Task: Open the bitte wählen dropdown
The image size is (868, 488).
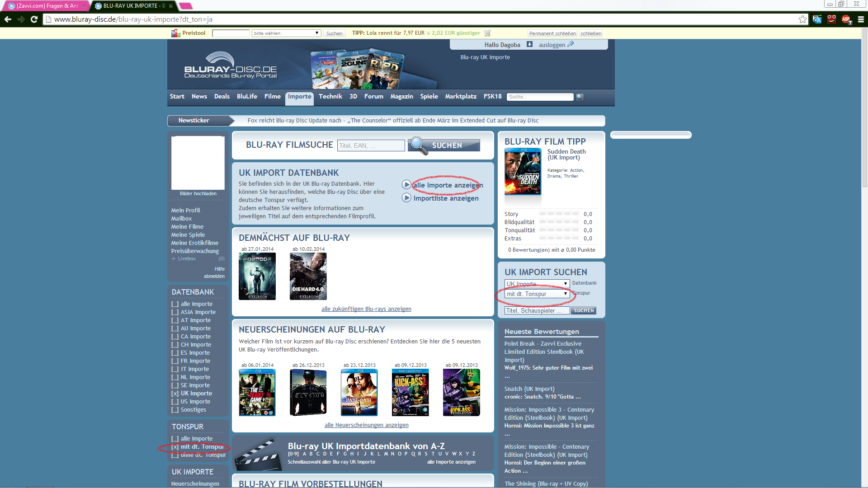Action: click(286, 33)
